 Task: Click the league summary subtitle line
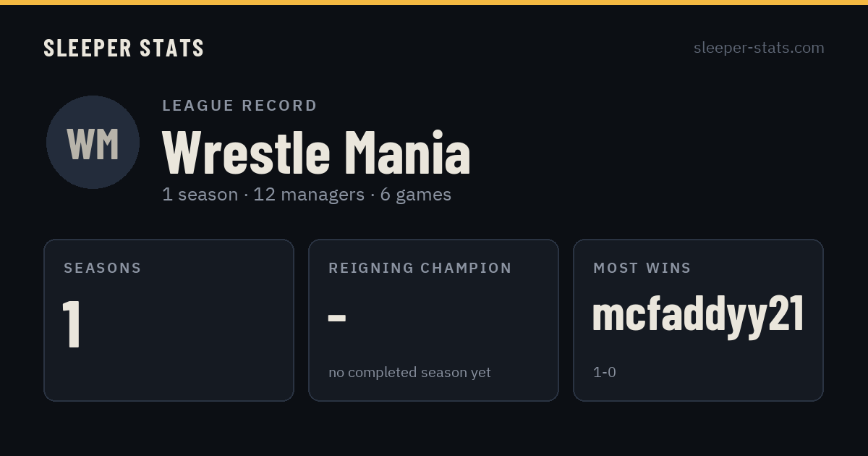(307, 195)
